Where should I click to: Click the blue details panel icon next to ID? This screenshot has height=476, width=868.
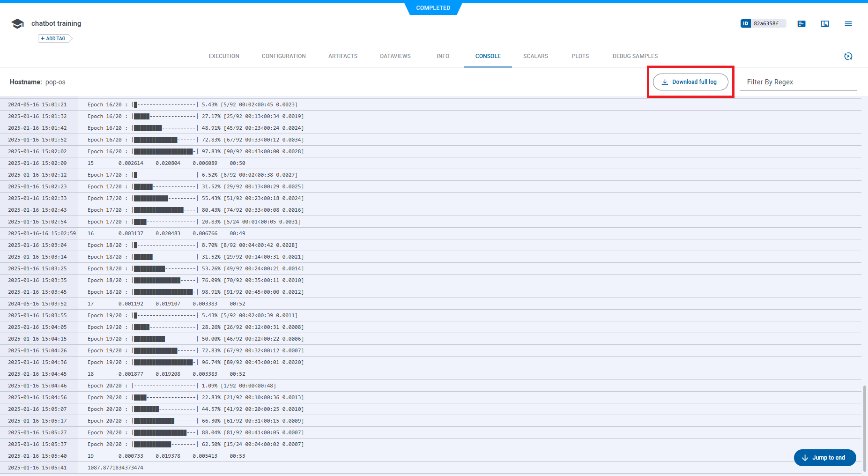tap(801, 23)
